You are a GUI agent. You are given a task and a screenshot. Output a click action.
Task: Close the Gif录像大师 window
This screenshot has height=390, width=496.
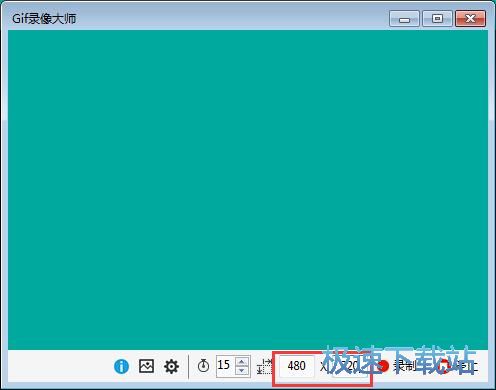470,19
